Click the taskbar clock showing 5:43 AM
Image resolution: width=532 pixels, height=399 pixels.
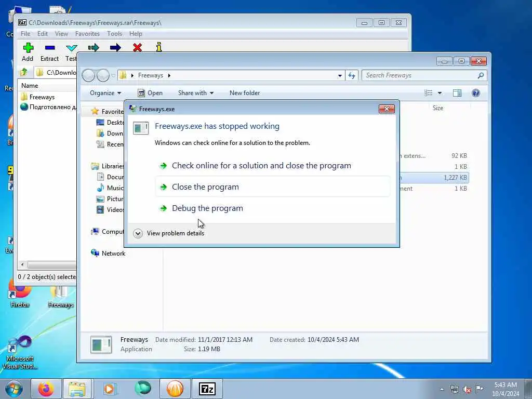(506, 389)
